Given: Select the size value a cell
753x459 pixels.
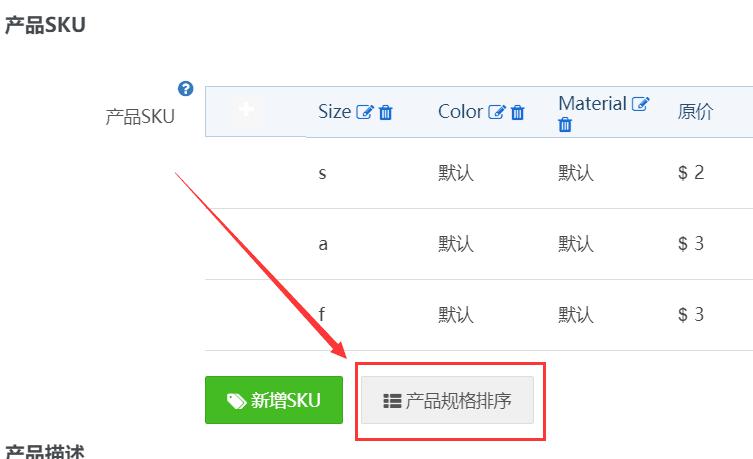Looking at the screenshot, I should pos(323,244).
